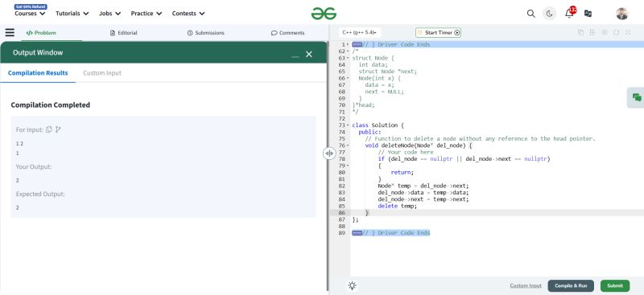The height and width of the screenshot is (295, 644).
Task: Click the language translate icon
Action: pyautogui.click(x=588, y=14)
